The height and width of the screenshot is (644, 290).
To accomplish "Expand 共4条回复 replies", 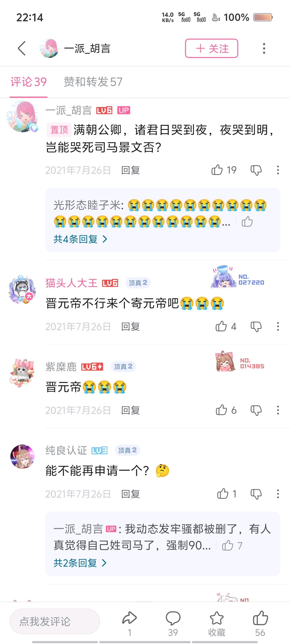I will coord(80,239).
